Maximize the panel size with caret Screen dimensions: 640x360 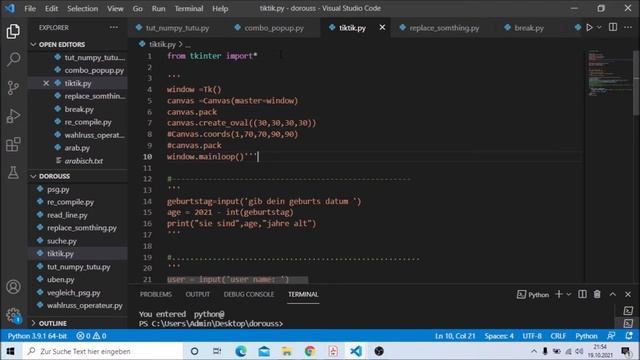pyautogui.click(x=613, y=294)
